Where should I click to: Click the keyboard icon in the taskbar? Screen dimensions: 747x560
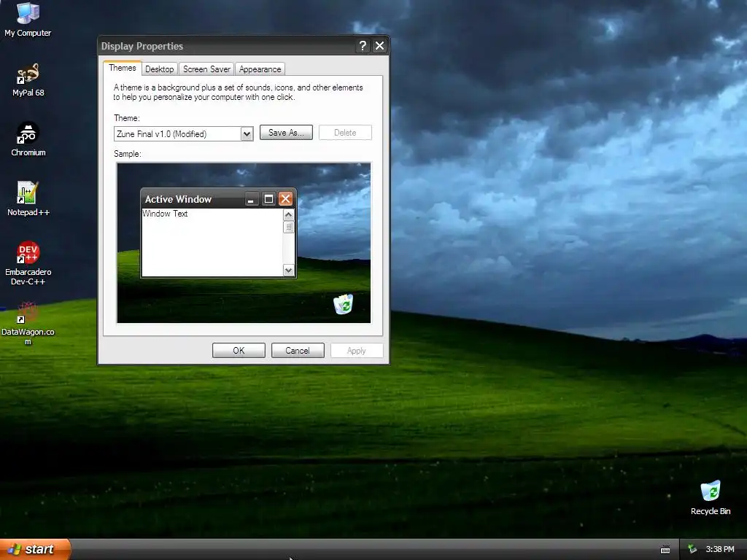click(665, 550)
